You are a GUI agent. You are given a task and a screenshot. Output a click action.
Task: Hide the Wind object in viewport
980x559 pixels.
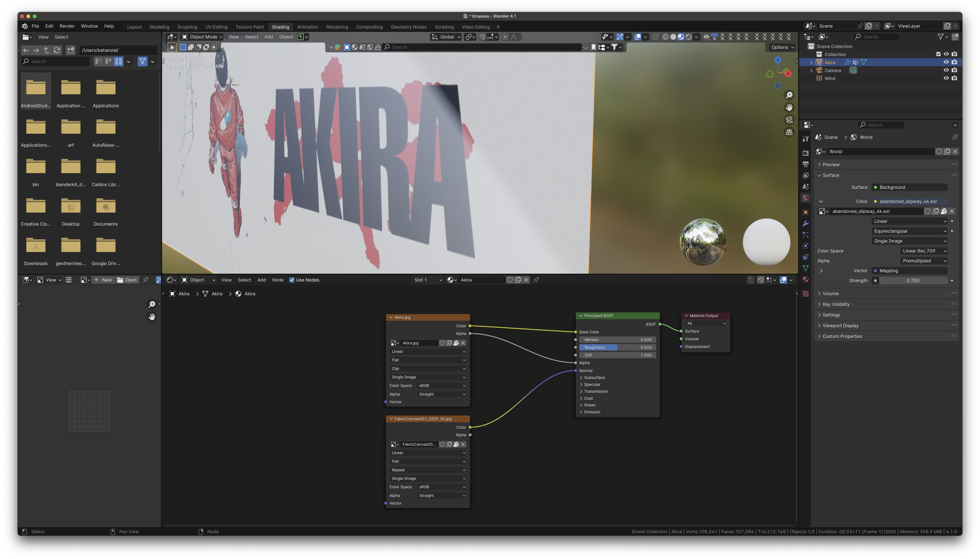(946, 78)
